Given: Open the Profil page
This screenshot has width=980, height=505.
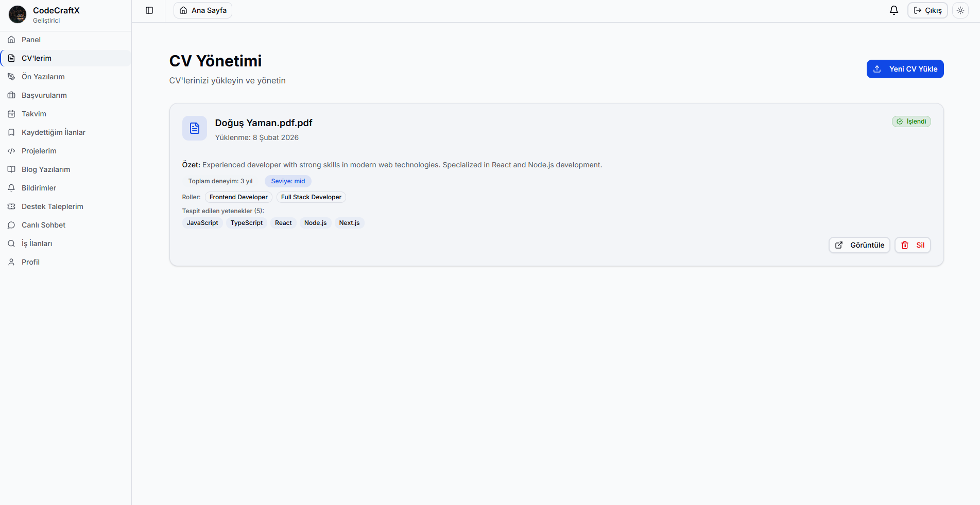Looking at the screenshot, I should pyautogui.click(x=30, y=262).
